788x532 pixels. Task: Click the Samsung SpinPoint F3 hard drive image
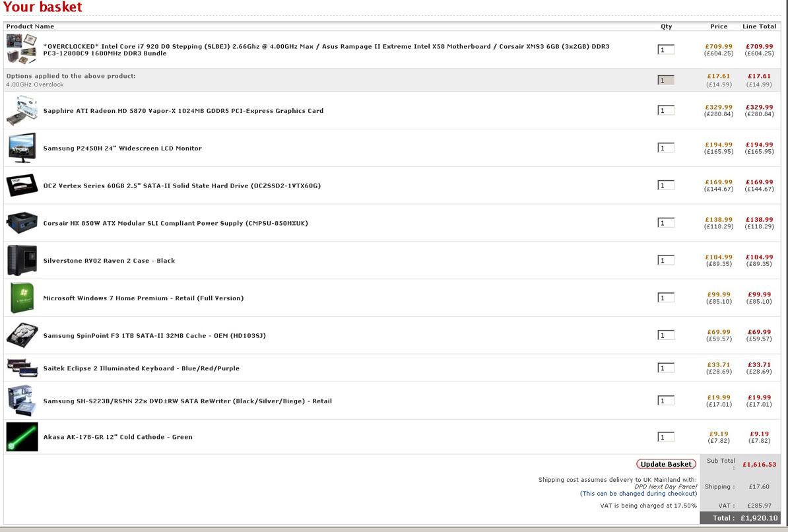(x=22, y=335)
